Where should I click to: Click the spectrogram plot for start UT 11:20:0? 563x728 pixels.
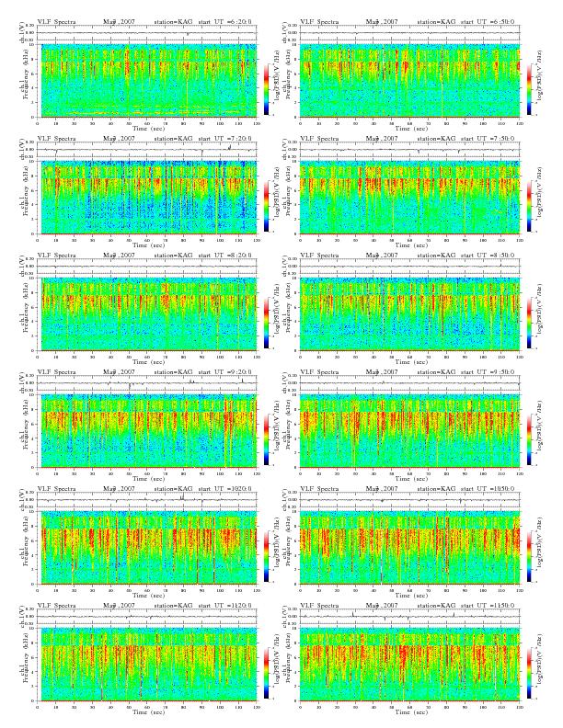pos(147,665)
